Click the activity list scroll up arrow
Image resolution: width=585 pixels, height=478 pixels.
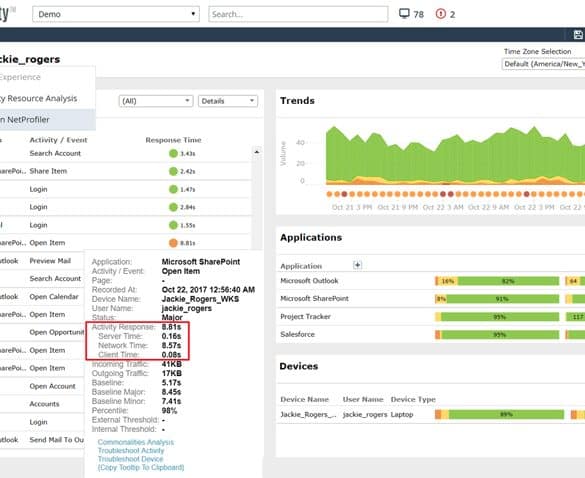(257, 152)
